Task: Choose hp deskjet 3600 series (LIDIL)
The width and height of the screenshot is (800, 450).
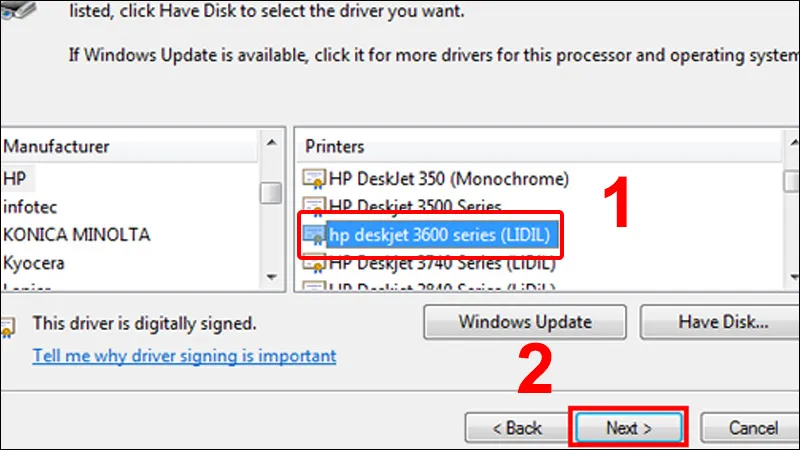Action: coord(441,235)
